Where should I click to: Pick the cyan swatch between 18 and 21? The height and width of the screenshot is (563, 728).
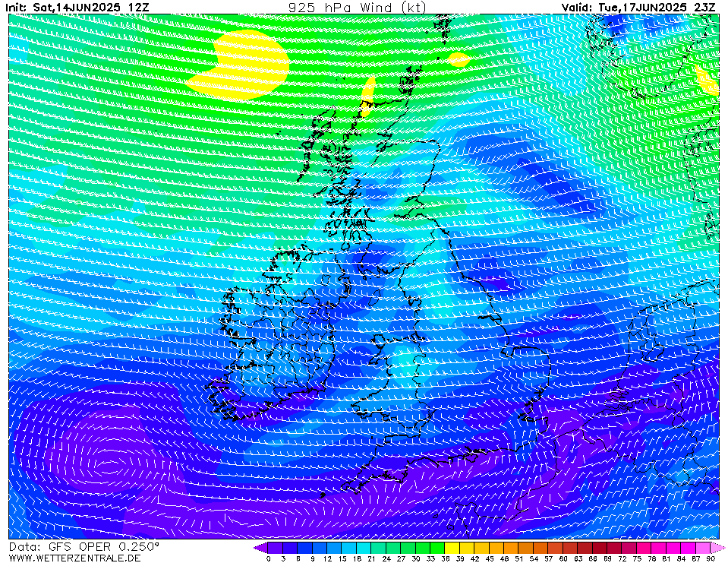[x=364, y=548]
